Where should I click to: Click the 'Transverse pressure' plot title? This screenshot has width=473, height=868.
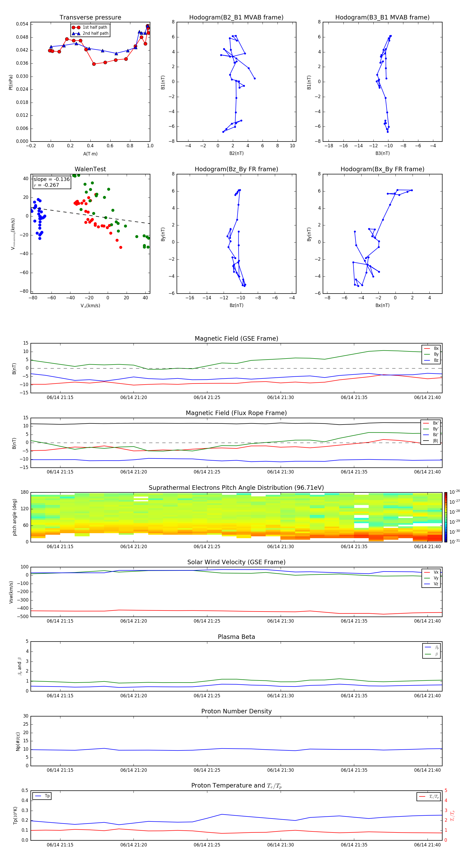pyautogui.click(x=90, y=18)
